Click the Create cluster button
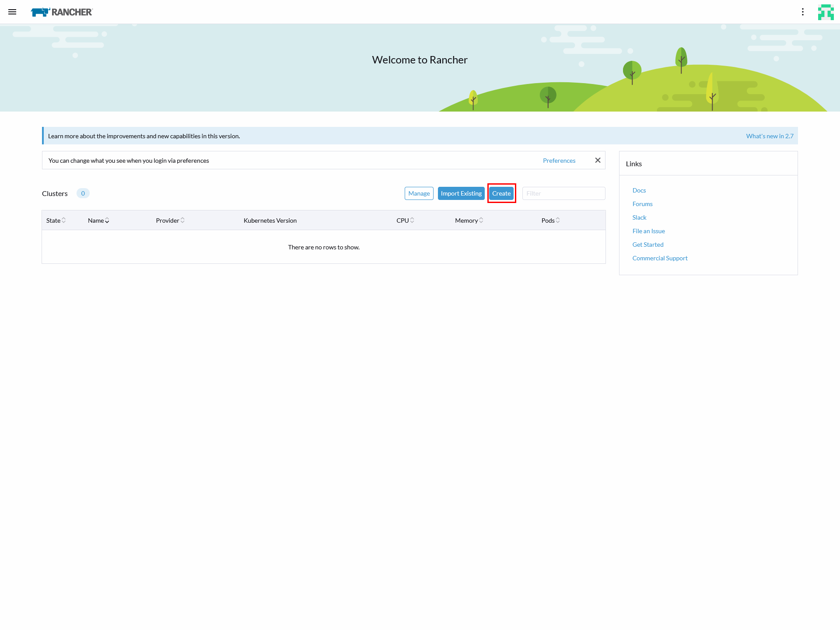Screen dimensions: 840x630 pyautogui.click(x=501, y=193)
